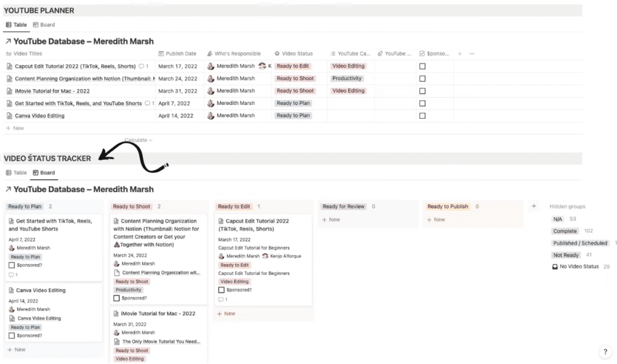The width and height of the screenshot is (617, 364).
Task: Expand the Calculate dropdown below the table
Action: pyautogui.click(x=139, y=140)
